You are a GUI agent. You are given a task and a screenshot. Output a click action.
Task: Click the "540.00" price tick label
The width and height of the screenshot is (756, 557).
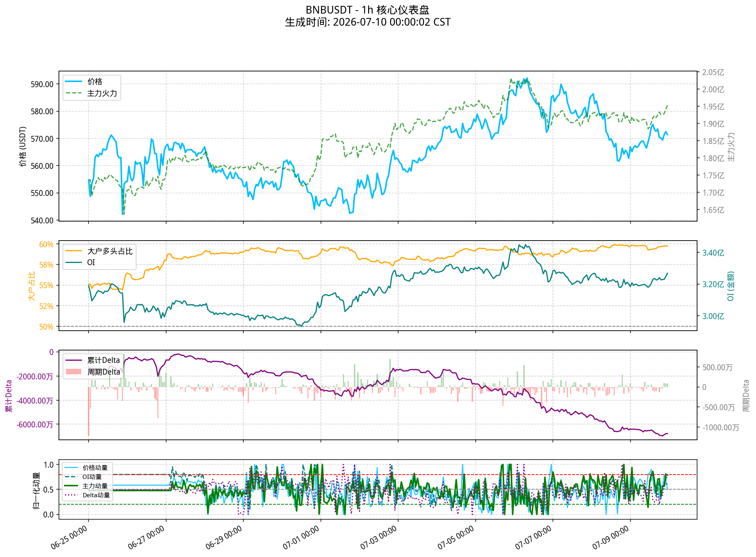click(42, 220)
